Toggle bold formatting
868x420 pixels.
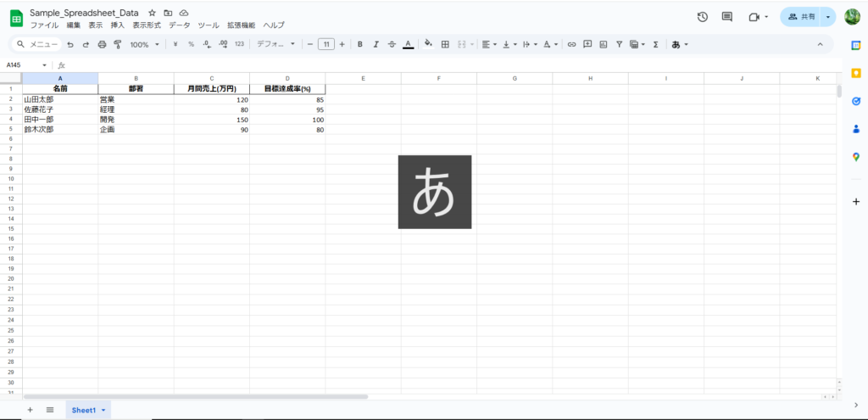point(360,44)
